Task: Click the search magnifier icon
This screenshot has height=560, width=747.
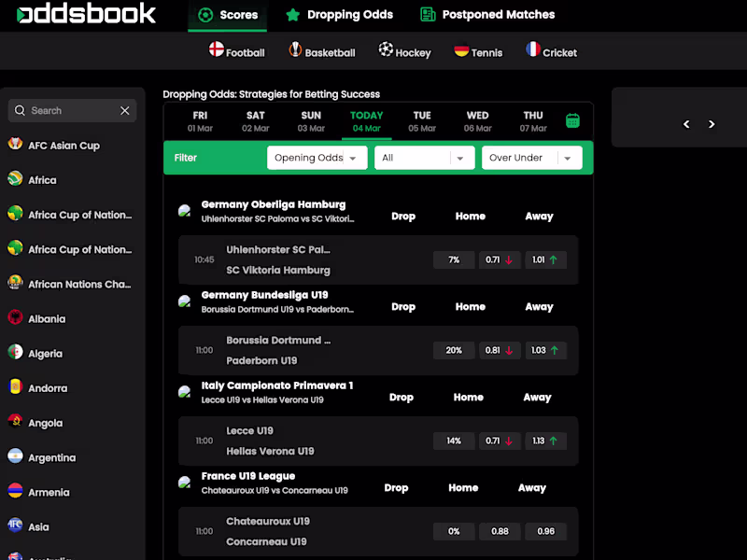Action: (x=20, y=110)
